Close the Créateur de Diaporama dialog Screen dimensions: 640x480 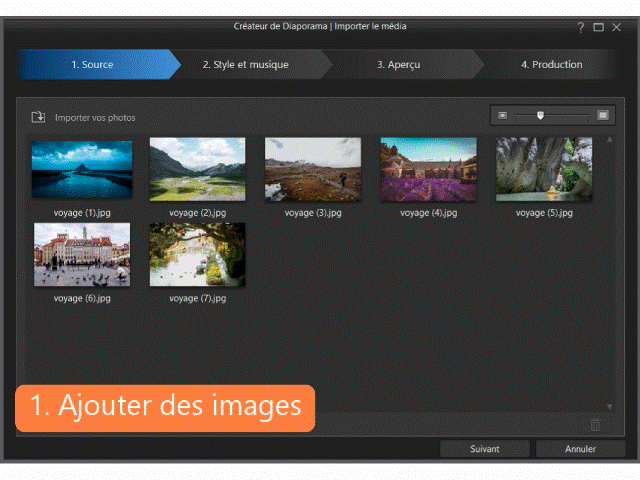[616, 27]
